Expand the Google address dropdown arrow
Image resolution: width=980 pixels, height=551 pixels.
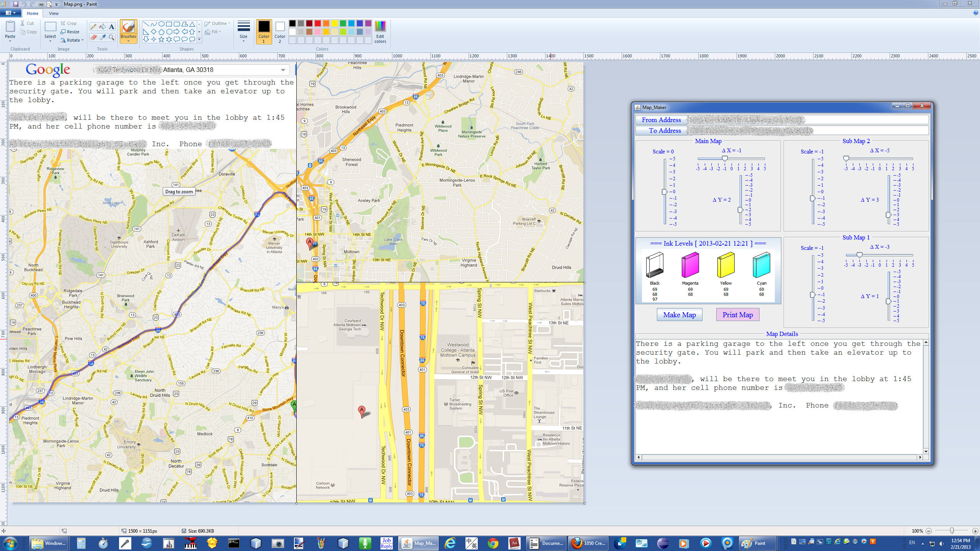pos(283,70)
